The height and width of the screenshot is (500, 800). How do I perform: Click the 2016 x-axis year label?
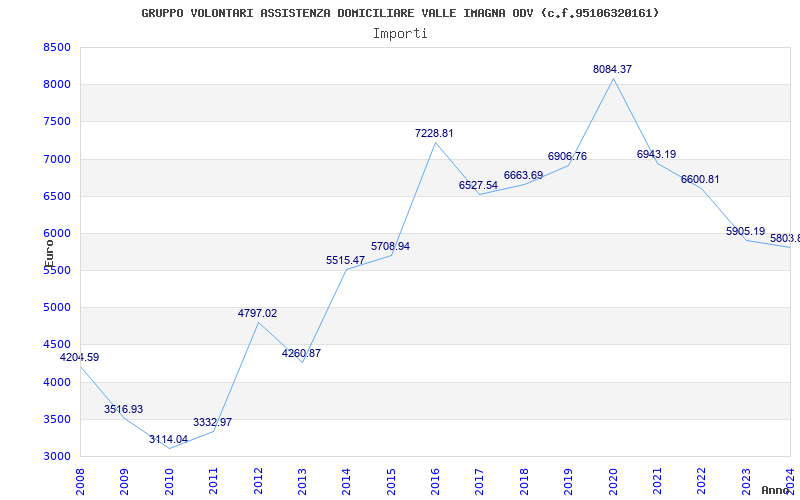click(x=435, y=481)
